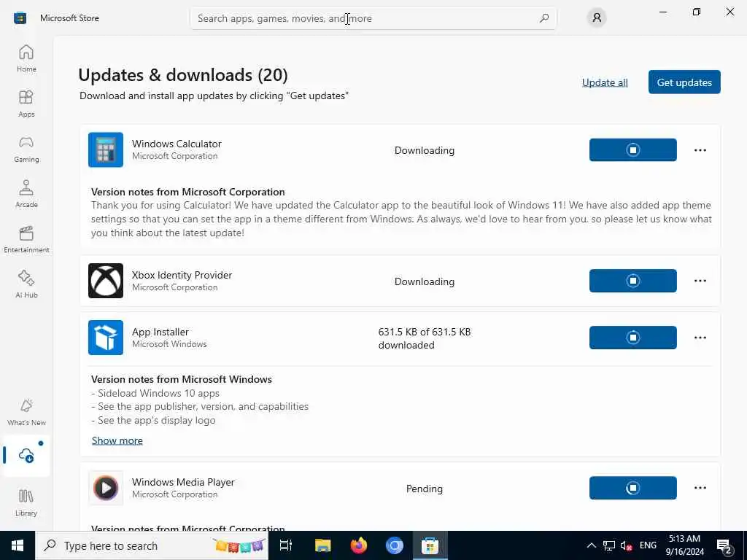
Task: Click the App Installer app icon
Action: [x=106, y=338]
